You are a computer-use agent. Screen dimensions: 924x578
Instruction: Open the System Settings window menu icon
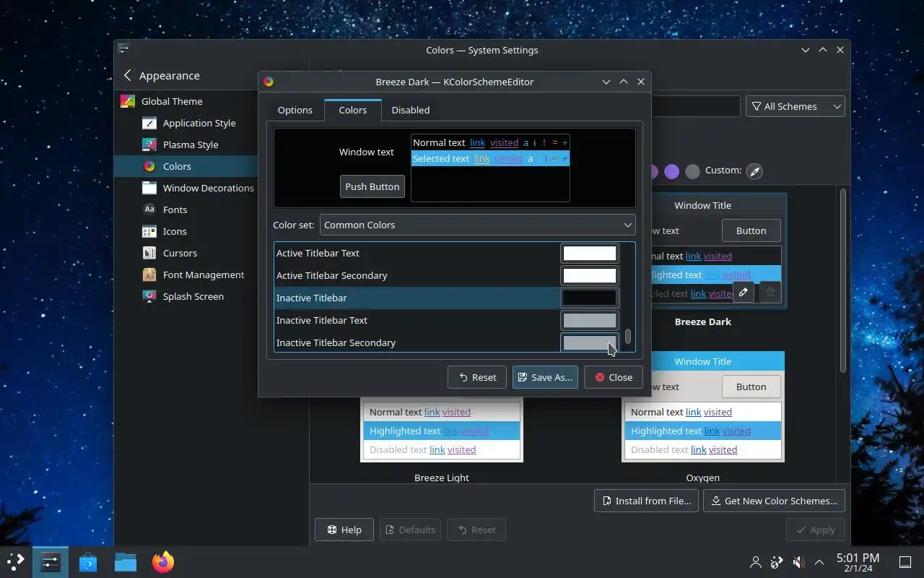[x=123, y=49]
